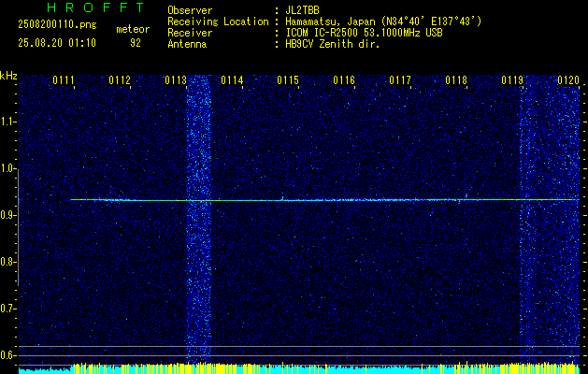This screenshot has width=588, height=374.
Task: Click the green carrier signal line
Action: (x=324, y=200)
